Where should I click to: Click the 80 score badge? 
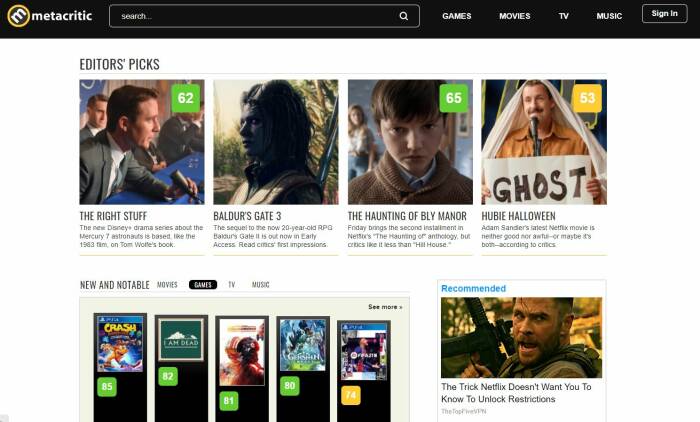[290, 385]
